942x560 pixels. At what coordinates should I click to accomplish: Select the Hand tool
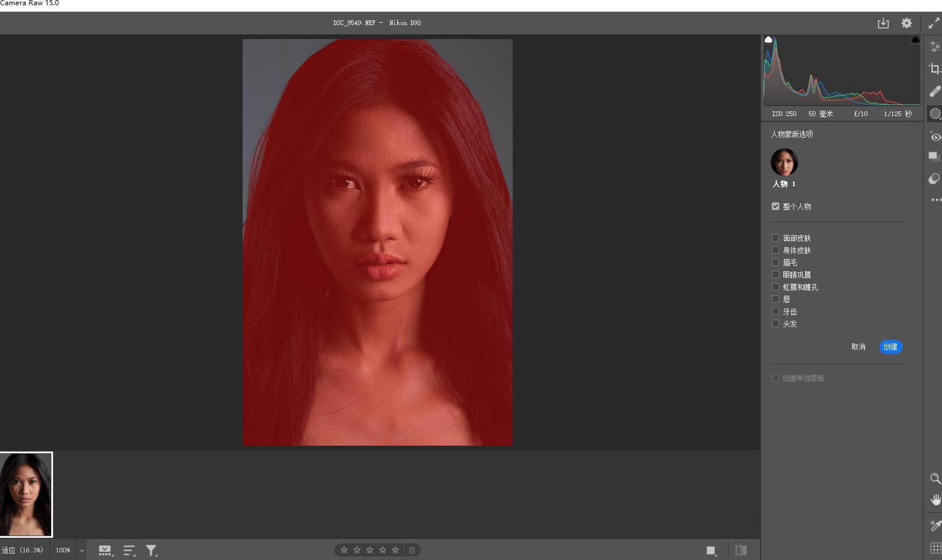point(935,500)
